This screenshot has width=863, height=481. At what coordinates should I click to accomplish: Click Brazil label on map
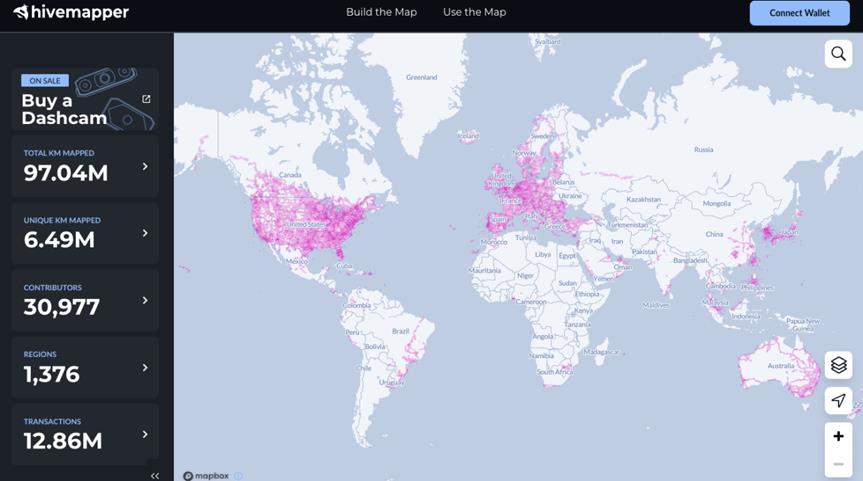pos(400,331)
